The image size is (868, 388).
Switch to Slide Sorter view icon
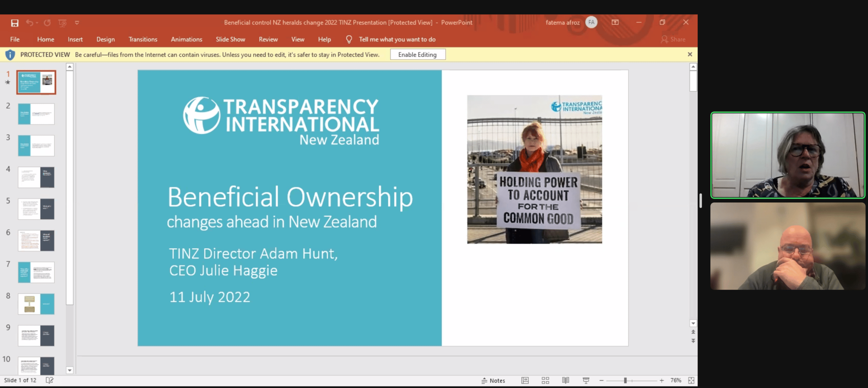(545, 381)
